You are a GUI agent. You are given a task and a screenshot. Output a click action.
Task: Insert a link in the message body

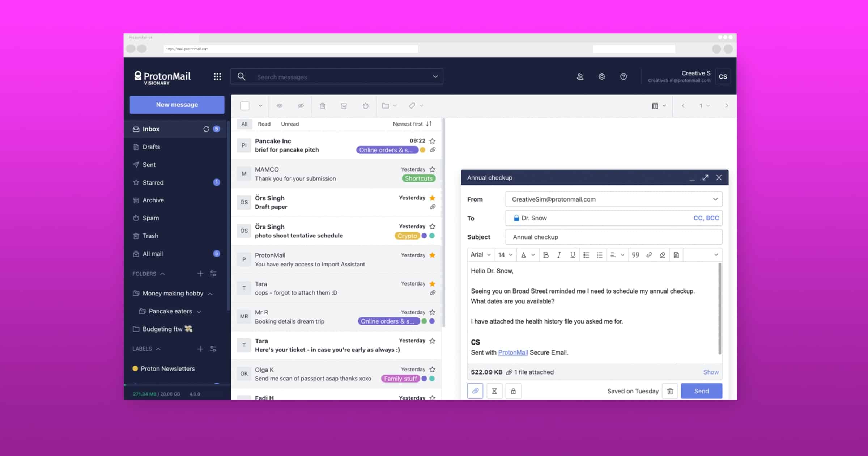pyautogui.click(x=649, y=255)
